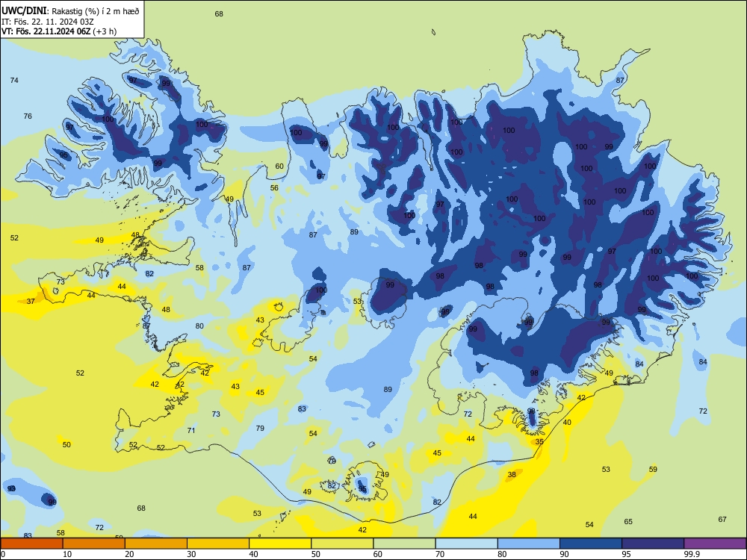
Task: Click the pale blue 70–80 legend swatch
Action: tap(466, 544)
